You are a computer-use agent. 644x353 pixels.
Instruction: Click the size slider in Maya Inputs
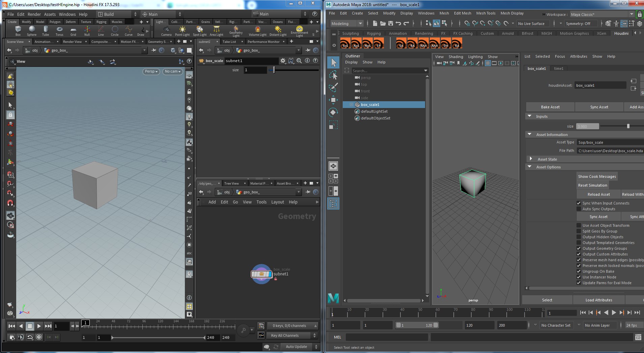click(x=622, y=126)
